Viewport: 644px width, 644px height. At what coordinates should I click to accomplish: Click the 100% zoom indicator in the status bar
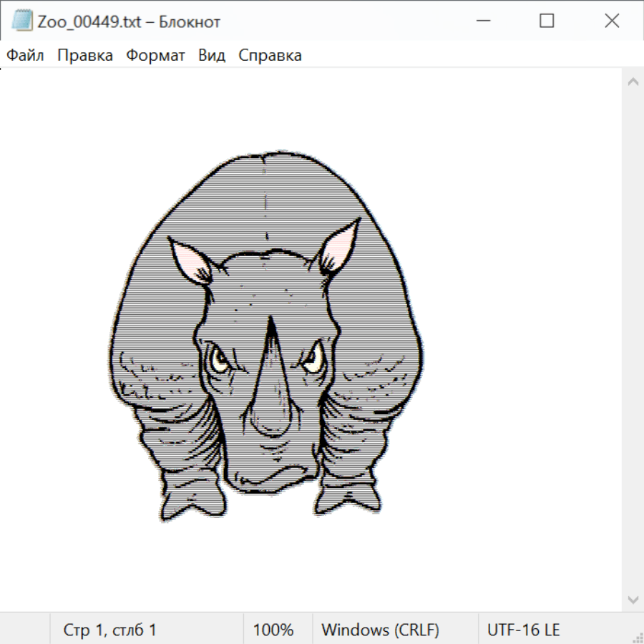273,630
